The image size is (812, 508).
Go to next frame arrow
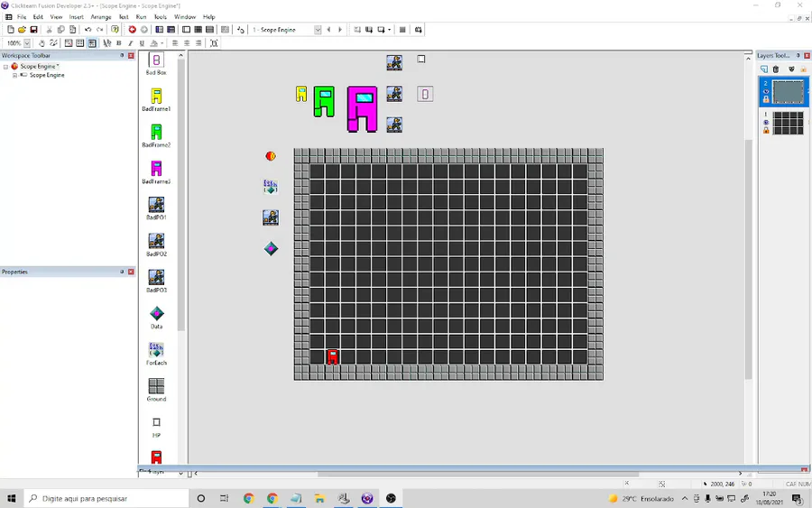coord(340,30)
